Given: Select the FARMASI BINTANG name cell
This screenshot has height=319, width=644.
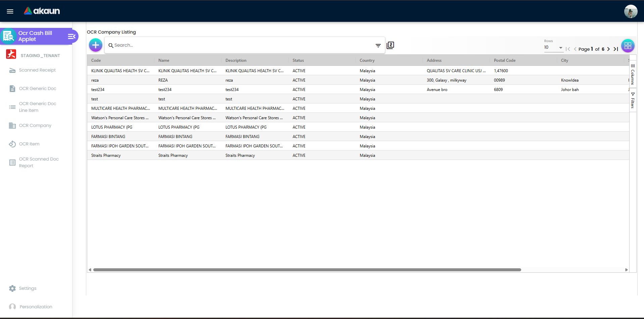Looking at the screenshot, I should click(188, 137).
